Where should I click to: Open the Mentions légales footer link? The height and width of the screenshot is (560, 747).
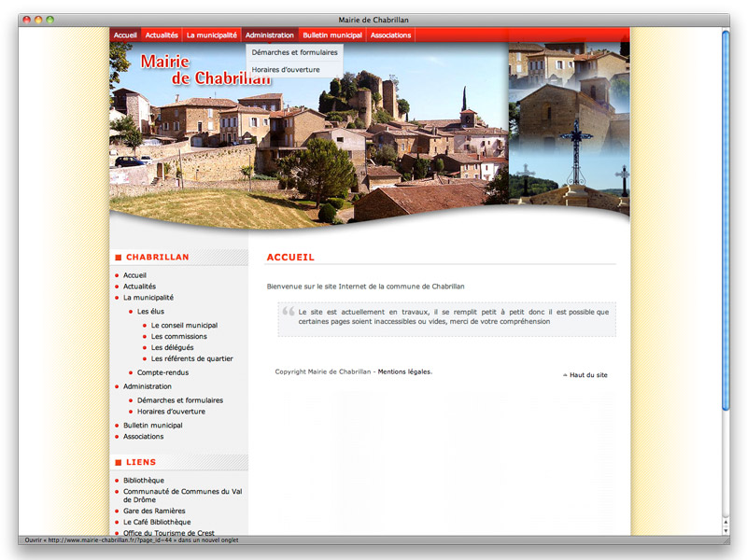coord(404,371)
